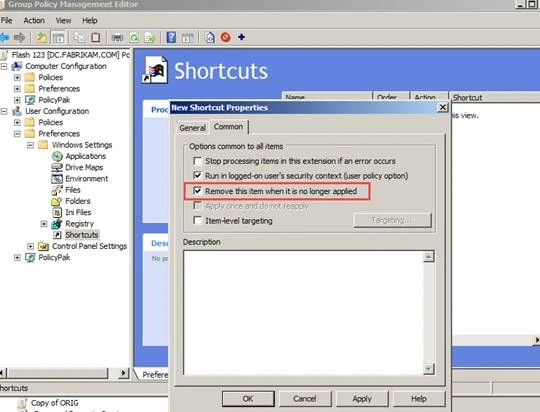
Task: Click the blue Help question-mark toolbar icon
Action: pos(171,37)
